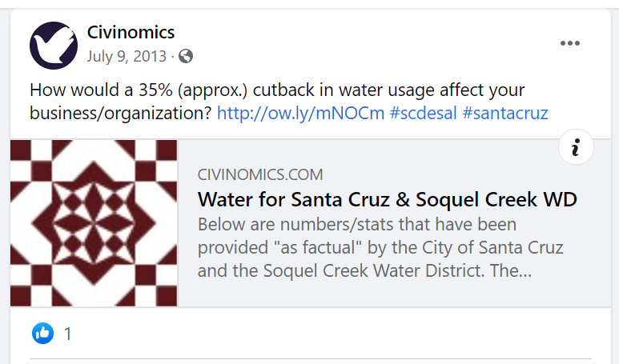Click 'business/organization?' in the post text
This screenshot has height=364, width=619.
pyautogui.click(x=120, y=113)
